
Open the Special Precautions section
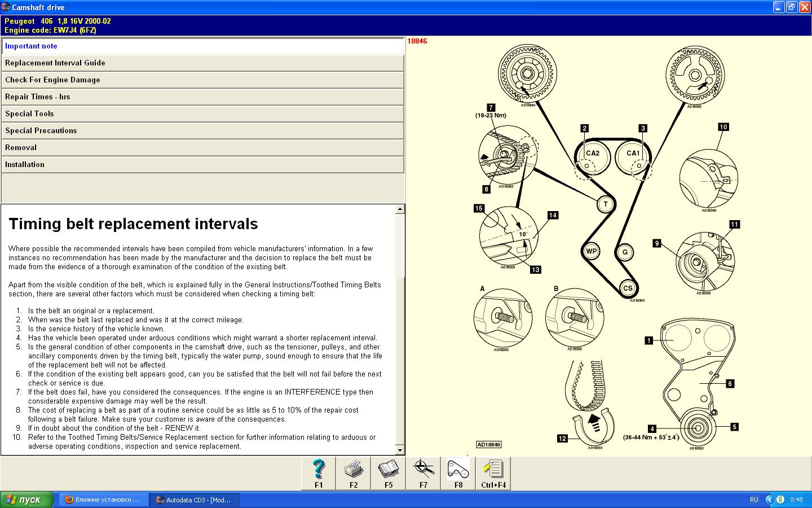pyautogui.click(x=202, y=131)
